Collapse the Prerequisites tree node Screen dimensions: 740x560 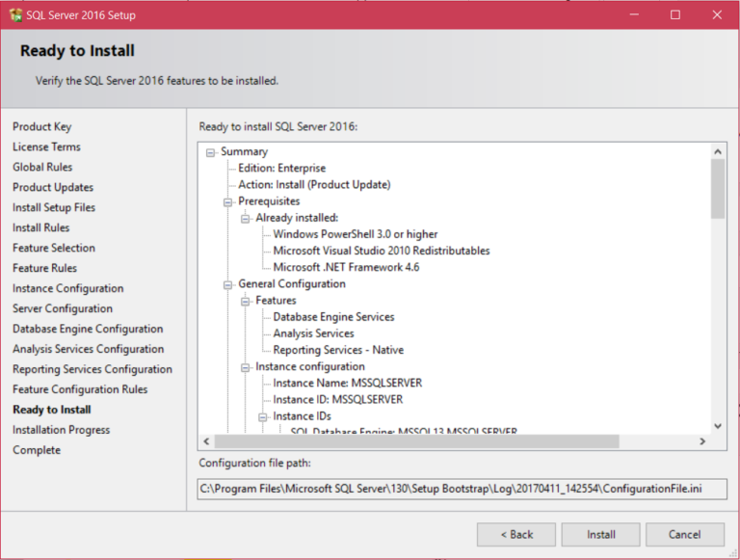(x=228, y=202)
